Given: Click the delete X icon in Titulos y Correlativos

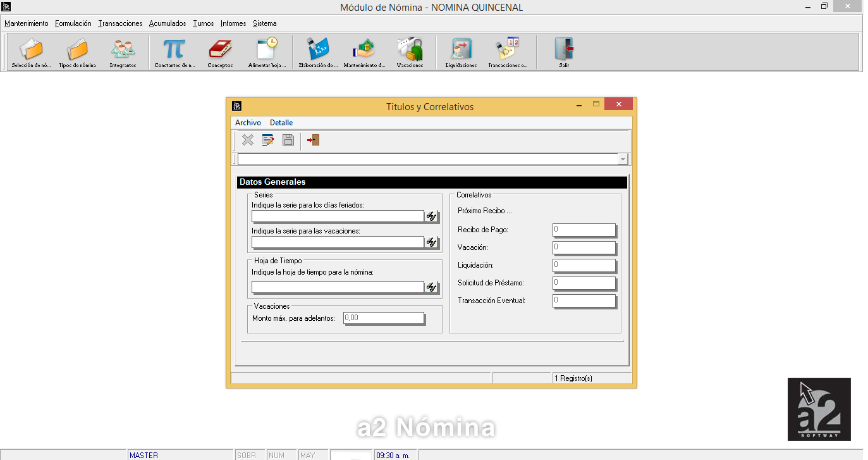Looking at the screenshot, I should click(248, 140).
